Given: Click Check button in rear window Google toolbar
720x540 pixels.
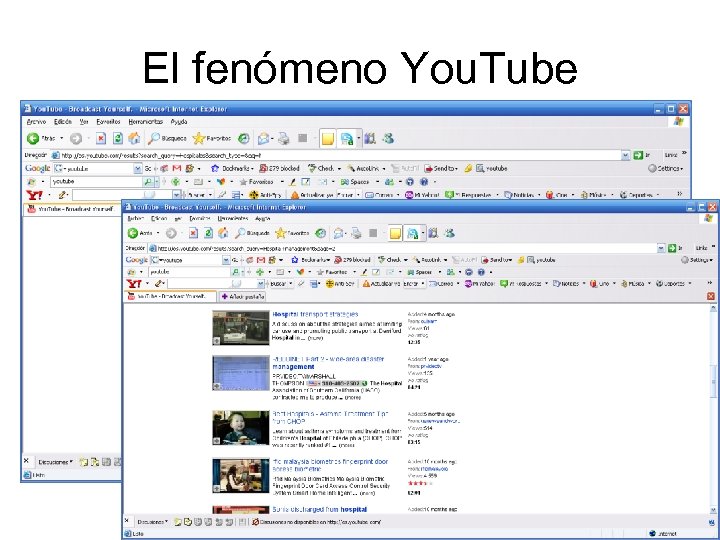Looking at the screenshot, I should (324, 169).
